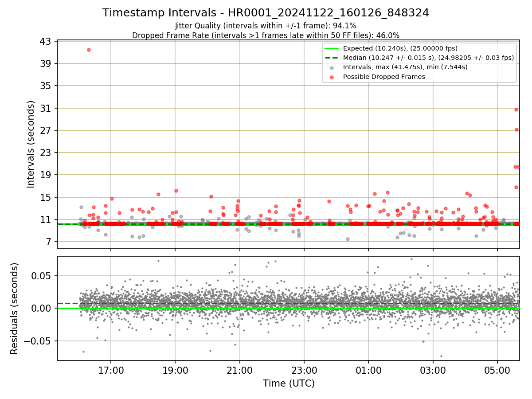Viewport: 532px width, 399px height.
Task: Click the y-axis tick label 43
Action: [x=46, y=41]
